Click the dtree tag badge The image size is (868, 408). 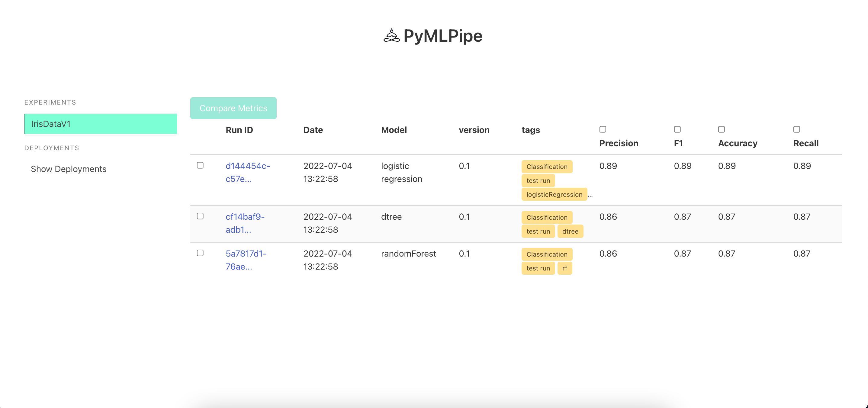(x=570, y=231)
